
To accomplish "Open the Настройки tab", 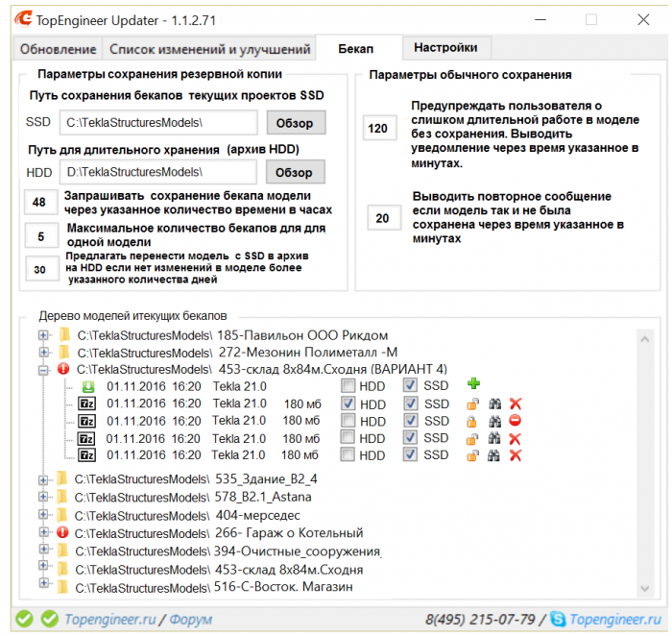I will pos(445,47).
